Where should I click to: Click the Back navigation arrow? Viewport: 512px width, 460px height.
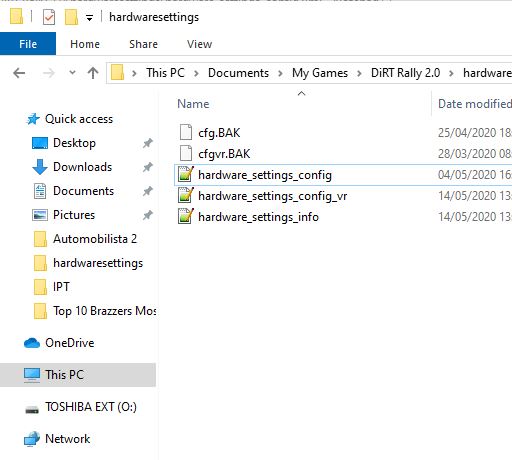pos(19,73)
